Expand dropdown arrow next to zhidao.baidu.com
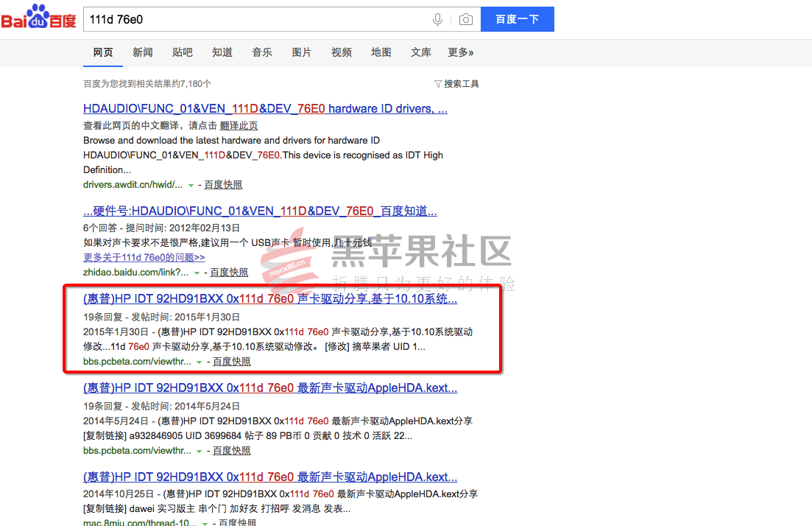The height and width of the screenshot is (526, 812). click(x=197, y=273)
